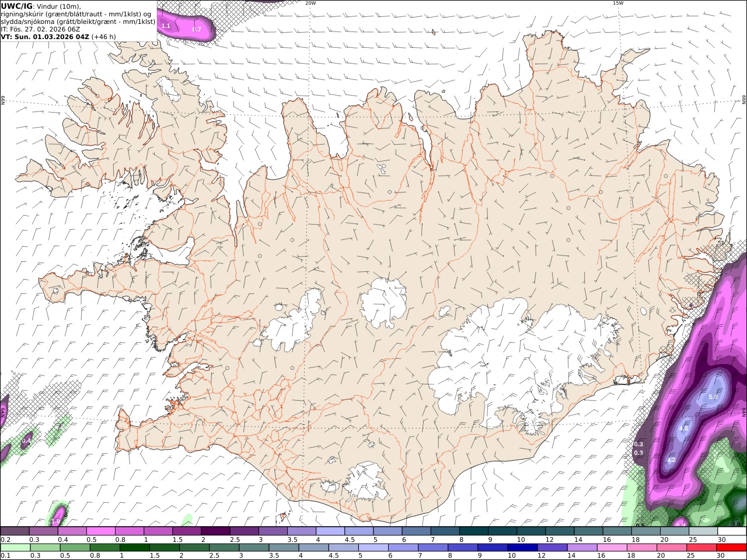Click lower legend purple swatch labeled 12
This screenshot has width=747, height=560.
click(x=552, y=547)
